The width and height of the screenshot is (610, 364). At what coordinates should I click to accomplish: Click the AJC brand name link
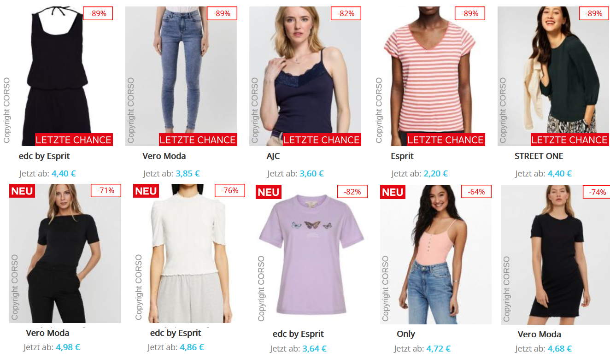click(x=273, y=156)
